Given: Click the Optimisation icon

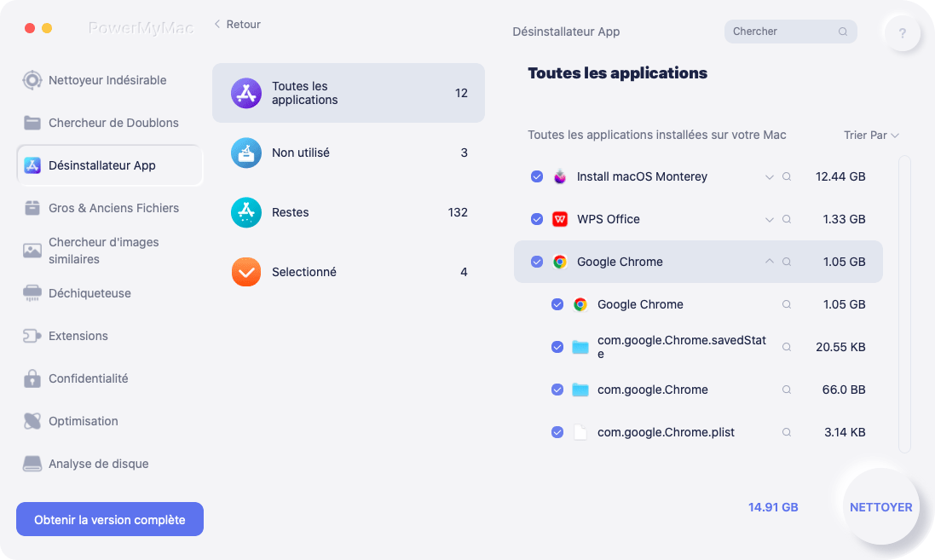Looking at the screenshot, I should point(32,421).
